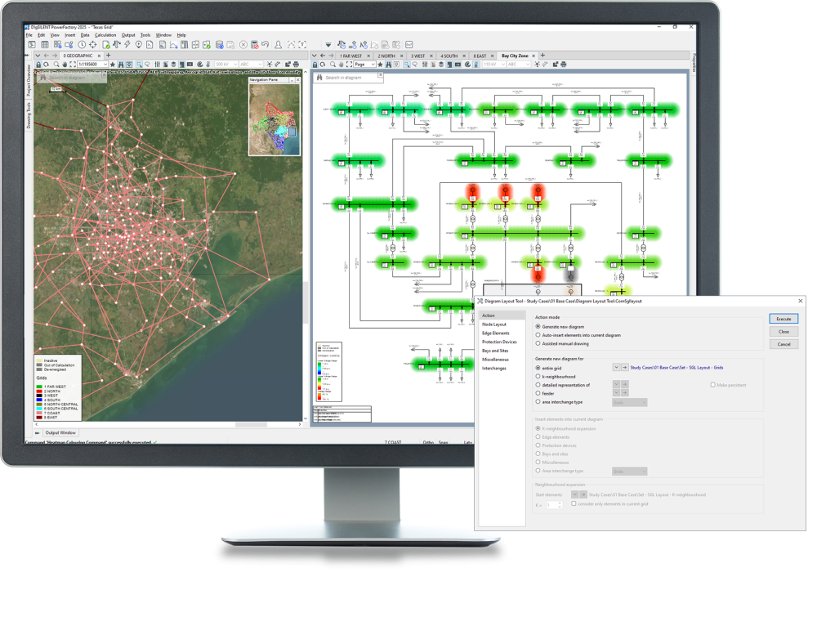This screenshot has width=817, height=644.
Task: Click the 1 FAR WEST green legend color swatch
Action: coord(39,387)
